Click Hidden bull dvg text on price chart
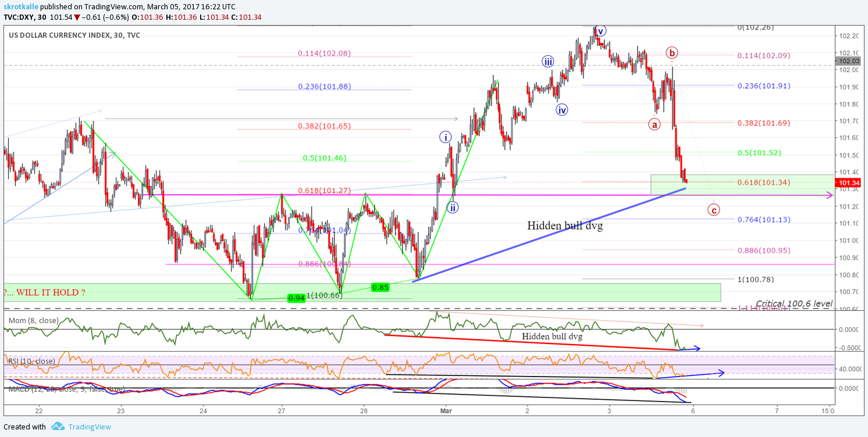This screenshot has height=437, width=868. [x=565, y=225]
